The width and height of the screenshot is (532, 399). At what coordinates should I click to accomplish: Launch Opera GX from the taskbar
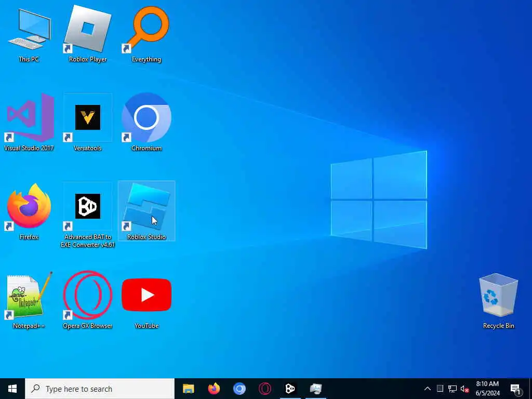[x=264, y=389]
